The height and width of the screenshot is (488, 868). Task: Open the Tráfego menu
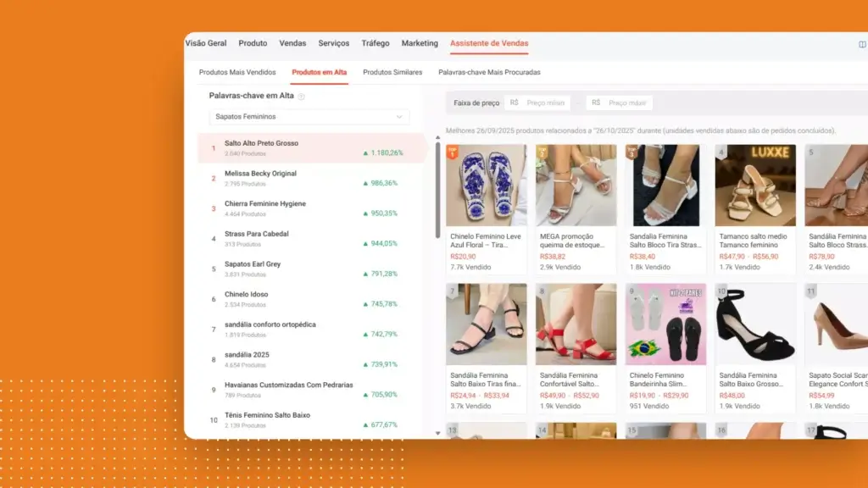[376, 42]
